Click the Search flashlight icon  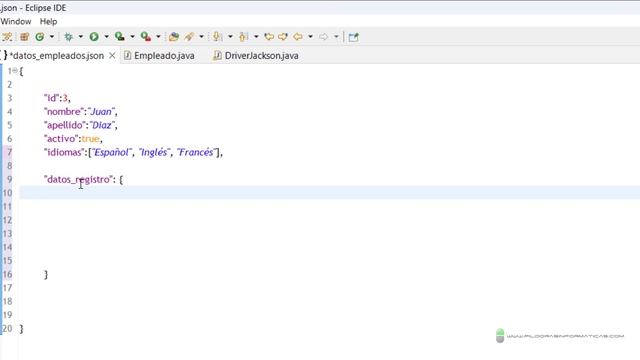[189, 37]
